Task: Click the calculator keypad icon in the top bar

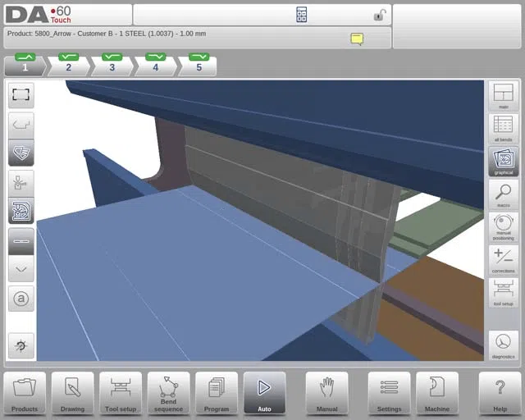Action: 301,15
